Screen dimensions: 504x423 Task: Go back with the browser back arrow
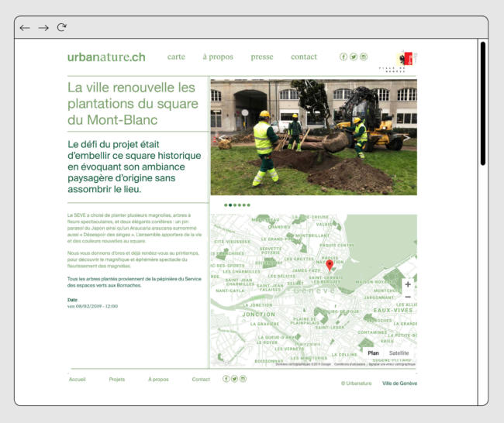[25, 28]
